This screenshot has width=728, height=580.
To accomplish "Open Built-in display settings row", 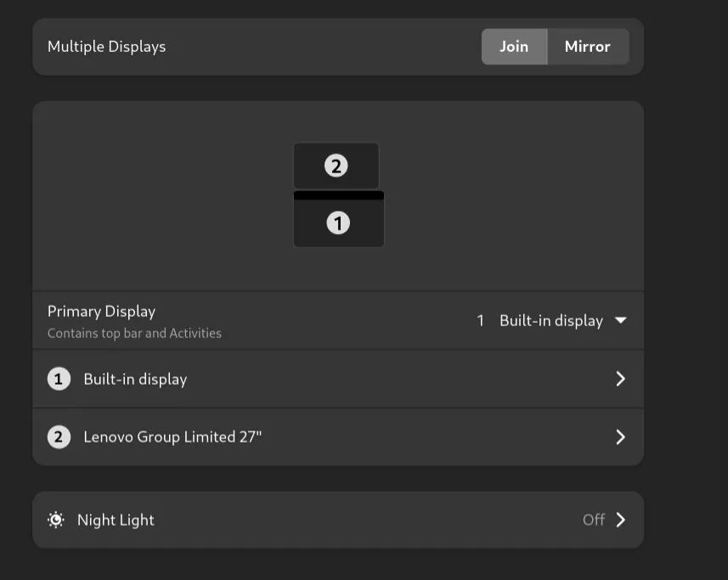I will 338,379.
